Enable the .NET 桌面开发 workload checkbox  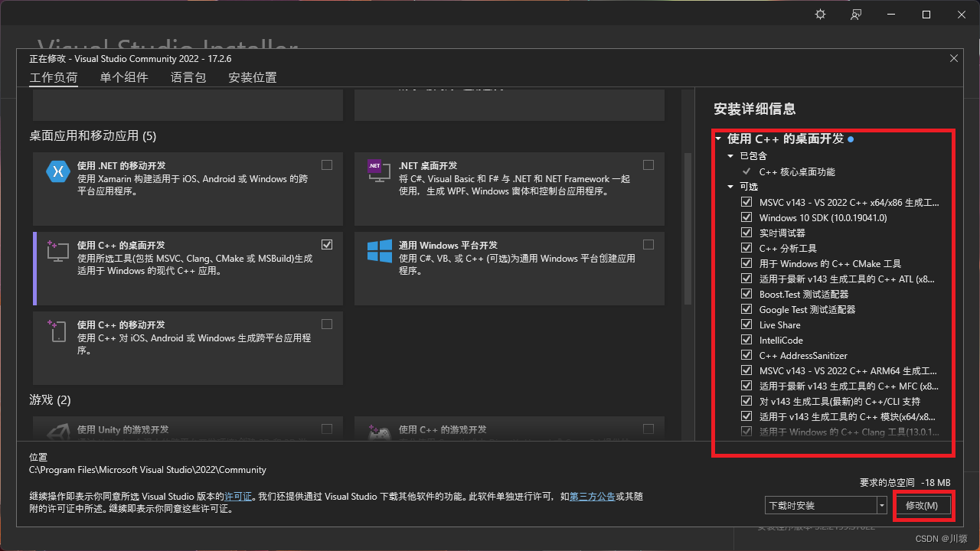(x=648, y=165)
